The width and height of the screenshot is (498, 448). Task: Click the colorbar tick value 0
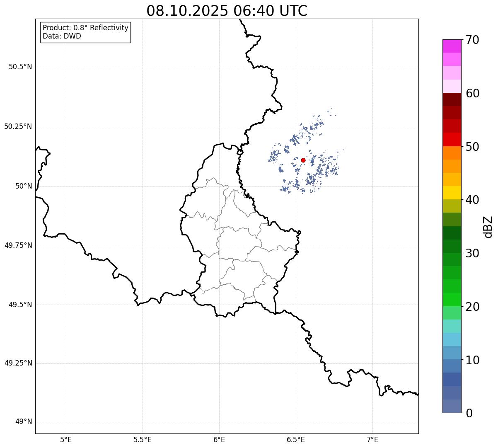pyautogui.click(x=469, y=413)
